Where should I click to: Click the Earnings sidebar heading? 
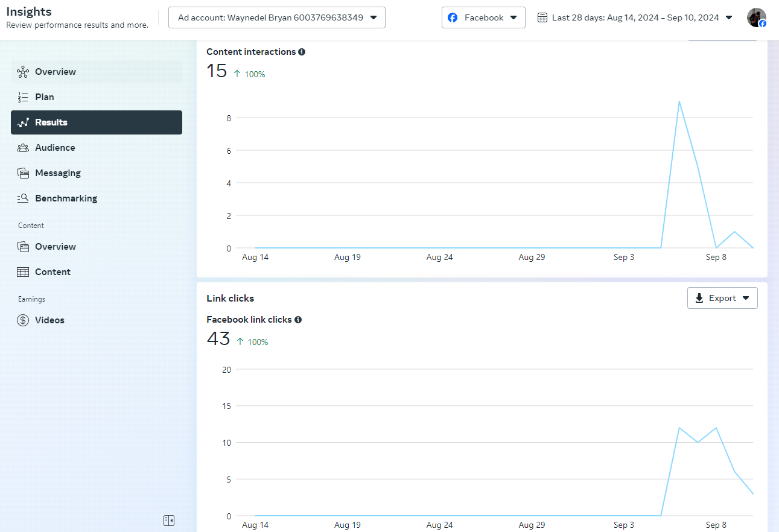[x=31, y=299]
